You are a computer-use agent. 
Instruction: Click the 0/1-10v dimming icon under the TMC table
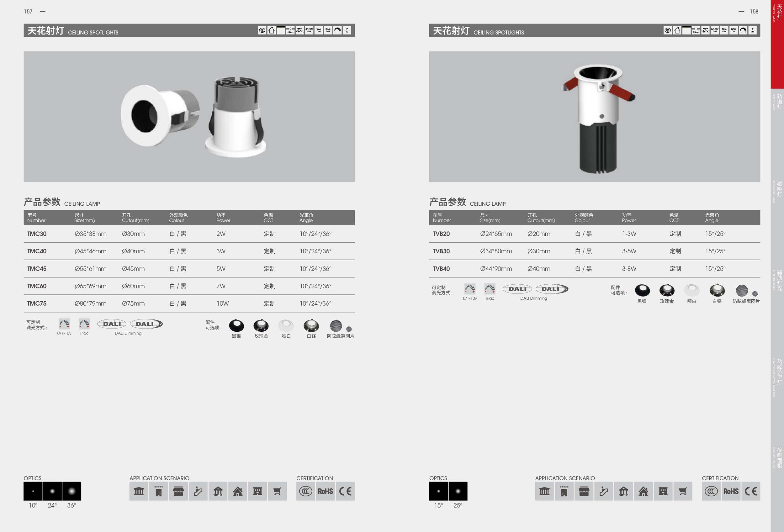(x=64, y=324)
